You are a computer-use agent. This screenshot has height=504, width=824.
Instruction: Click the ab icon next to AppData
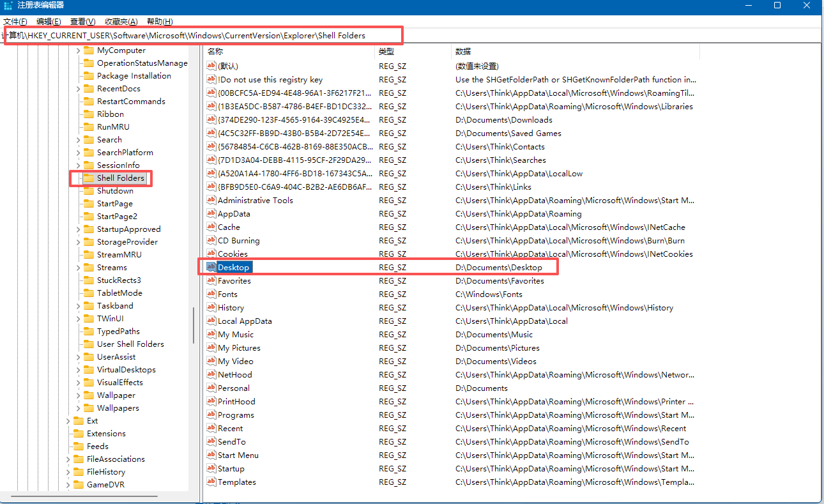211,213
